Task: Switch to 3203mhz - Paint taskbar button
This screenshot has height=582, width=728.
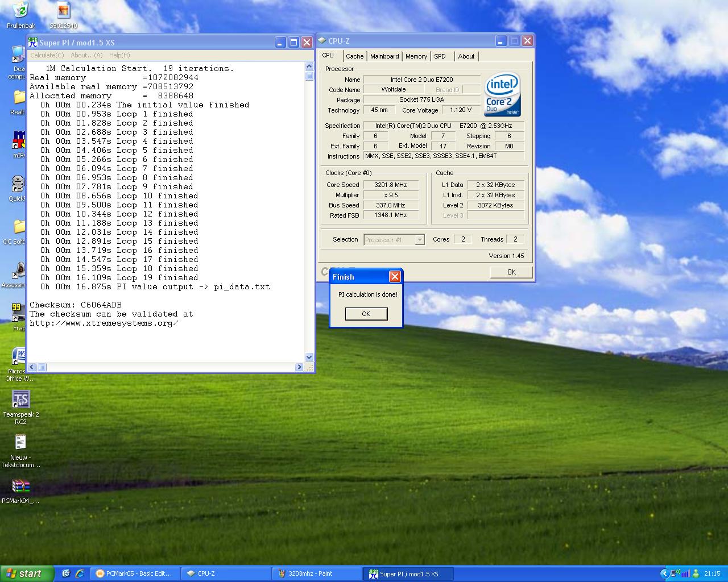Action: [x=317, y=573]
